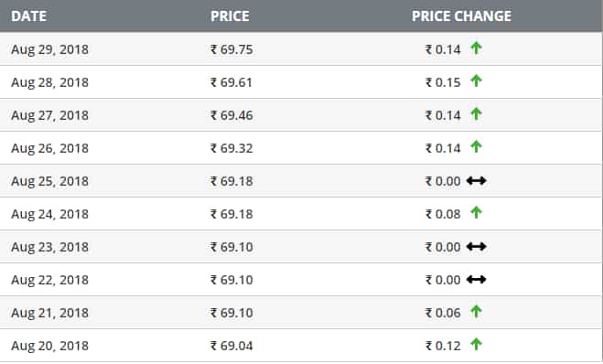
Task: Select the ₹ 69.46 price cell
Action: (232, 115)
